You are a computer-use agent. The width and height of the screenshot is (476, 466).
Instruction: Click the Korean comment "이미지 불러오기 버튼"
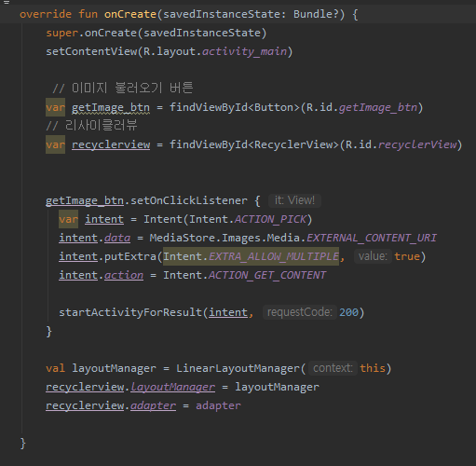pyautogui.click(x=123, y=89)
